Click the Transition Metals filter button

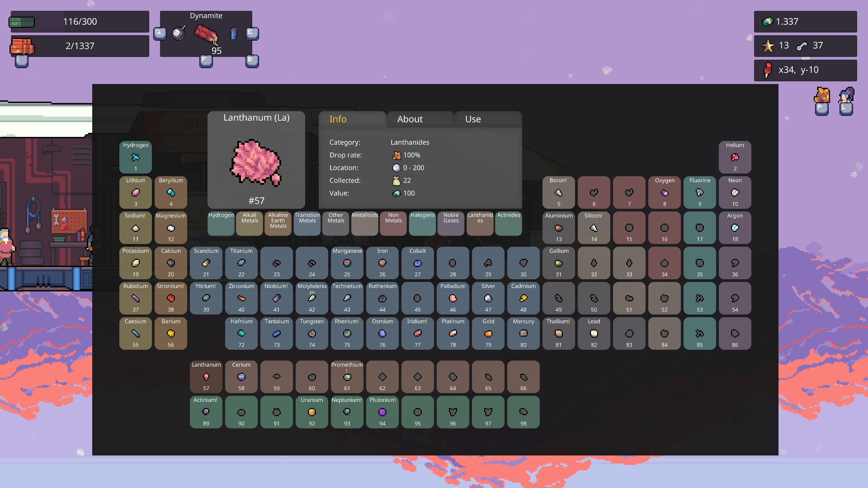click(307, 223)
